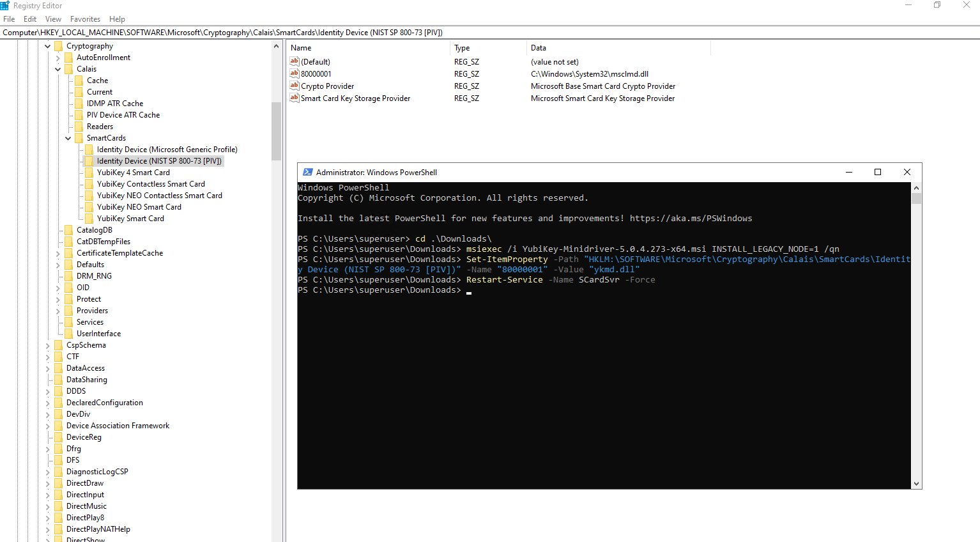980x542 pixels.
Task: Open the View menu
Action: (x=54, y=19)
